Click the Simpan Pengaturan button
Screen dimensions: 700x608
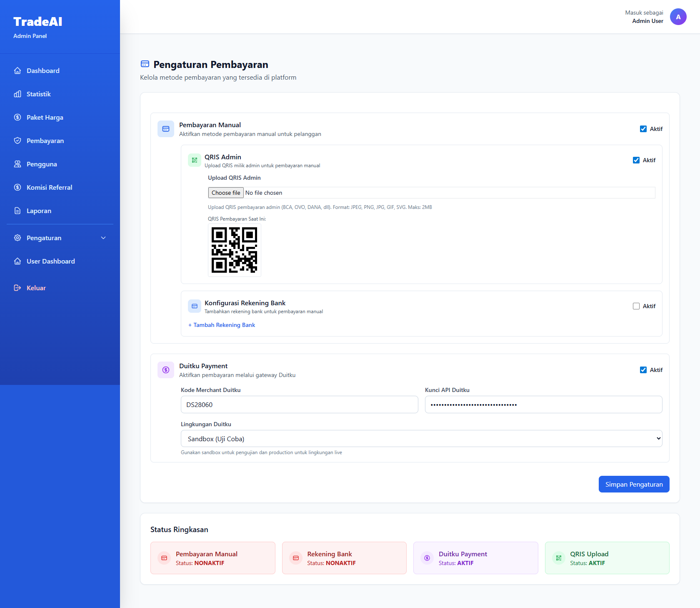(634, 484)
